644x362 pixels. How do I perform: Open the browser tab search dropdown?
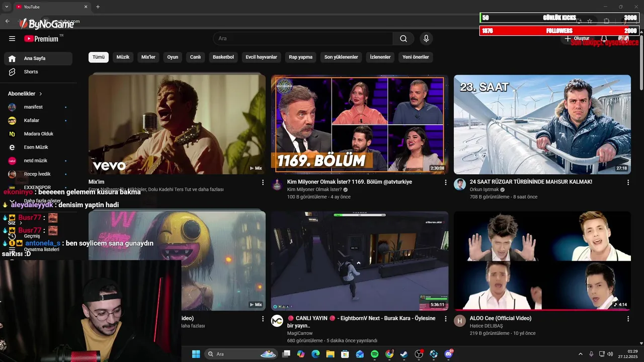click(7, 7)
